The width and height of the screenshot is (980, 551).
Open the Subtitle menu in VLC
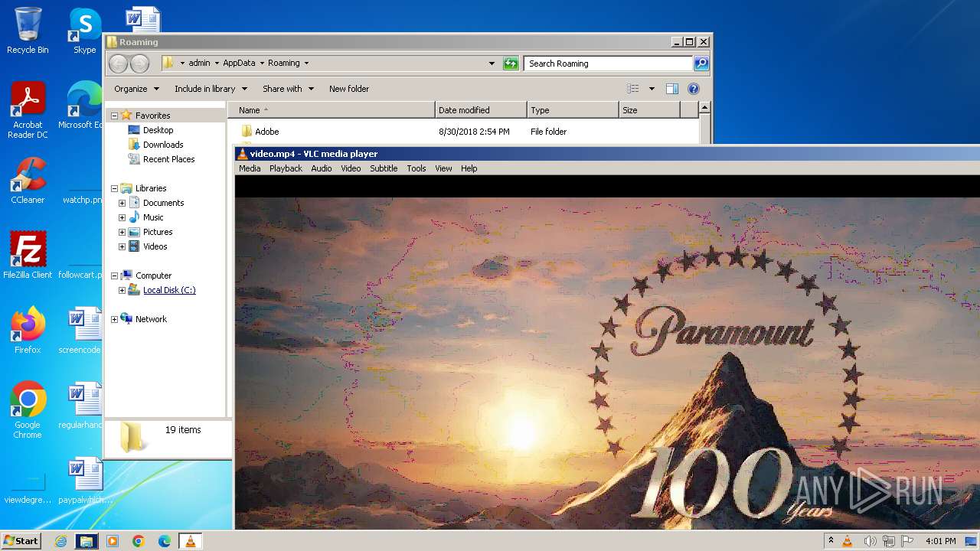[384, 168]
